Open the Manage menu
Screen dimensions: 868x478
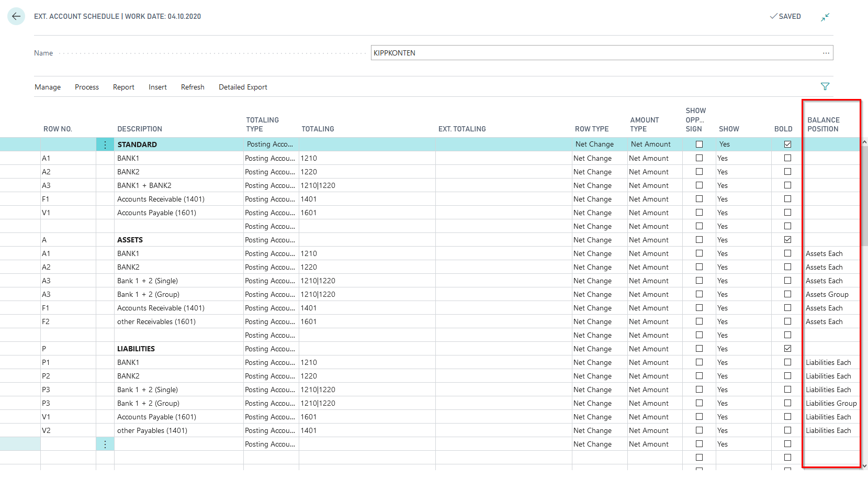point(47,87)
